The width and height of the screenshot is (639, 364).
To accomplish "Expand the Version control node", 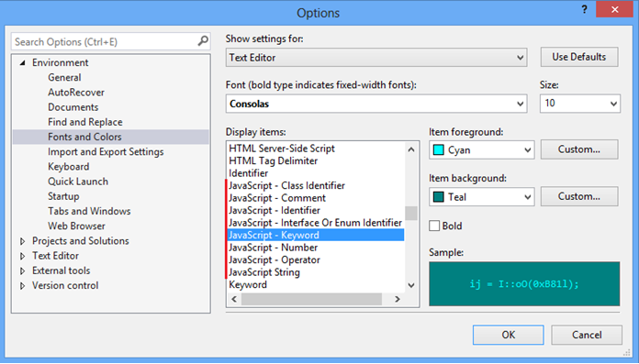I will click(x=23, y=286).
